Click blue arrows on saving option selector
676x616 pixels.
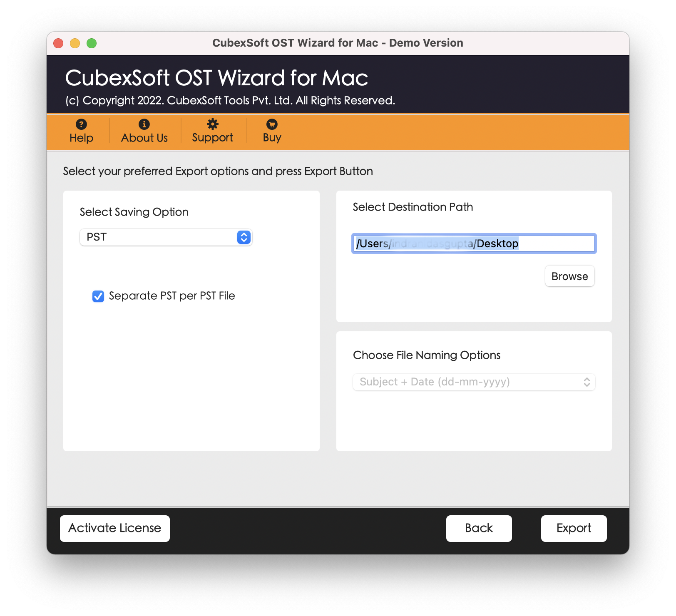244,237
